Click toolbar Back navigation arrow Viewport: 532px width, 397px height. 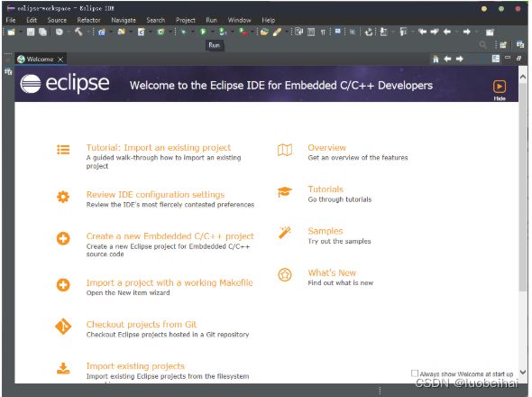447,32
